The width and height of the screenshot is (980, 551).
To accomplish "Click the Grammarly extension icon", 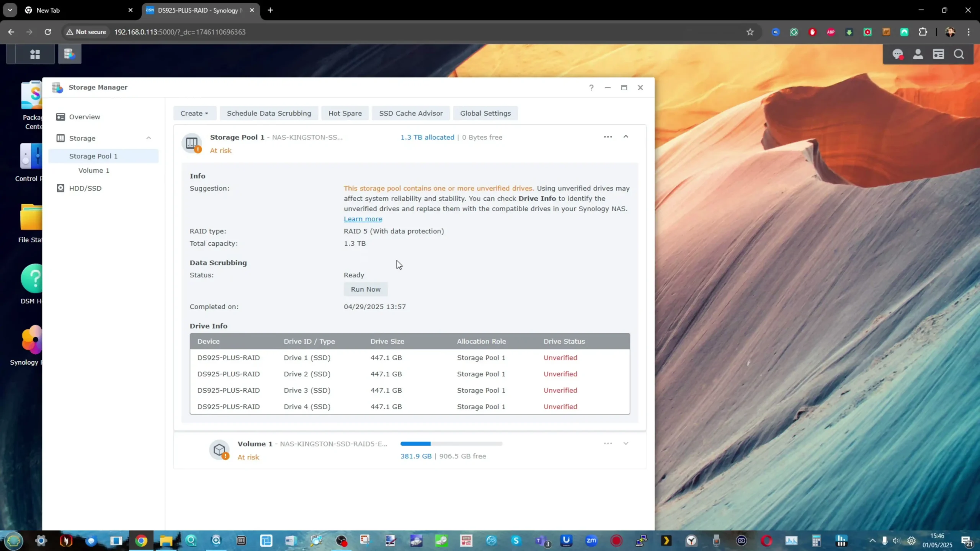I will pos(794,32).
